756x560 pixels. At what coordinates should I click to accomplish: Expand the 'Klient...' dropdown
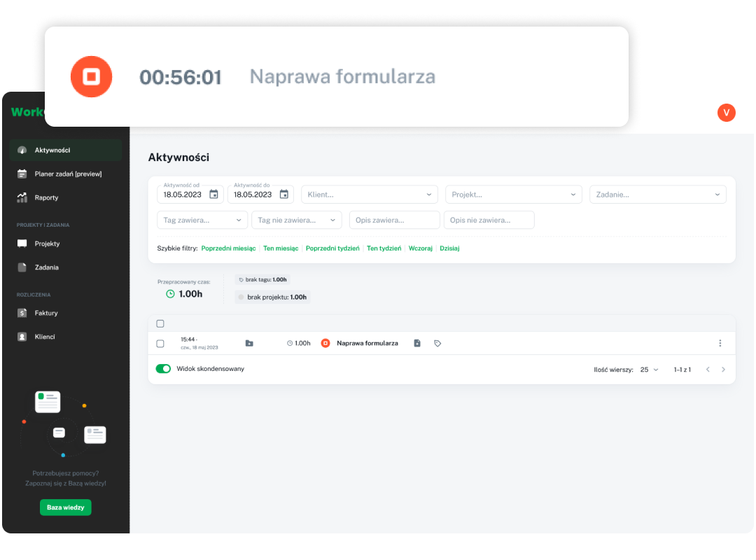[x=369, y=195]
